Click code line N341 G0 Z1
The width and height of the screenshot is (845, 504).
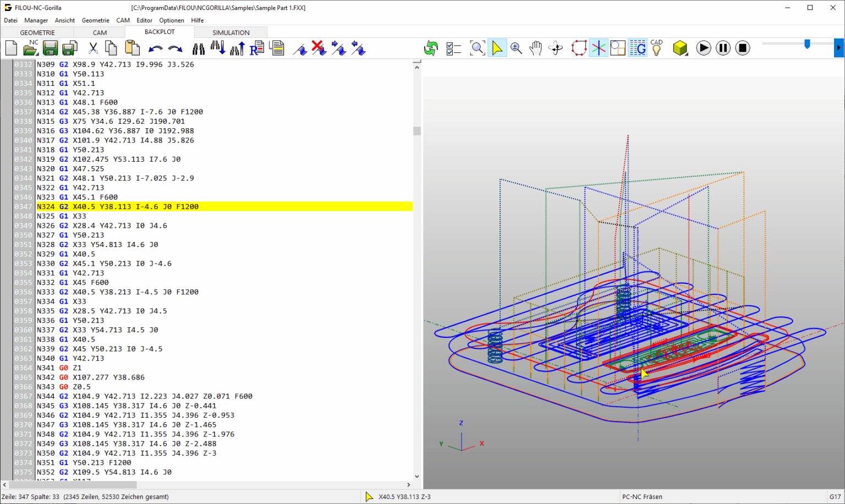point(70,368)
